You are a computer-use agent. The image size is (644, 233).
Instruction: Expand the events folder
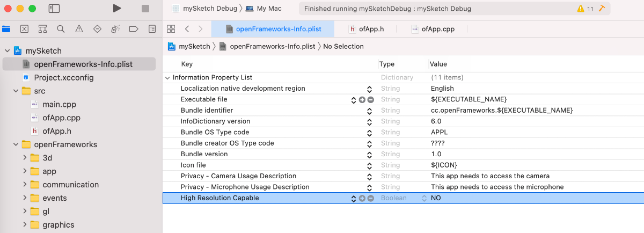25,198
